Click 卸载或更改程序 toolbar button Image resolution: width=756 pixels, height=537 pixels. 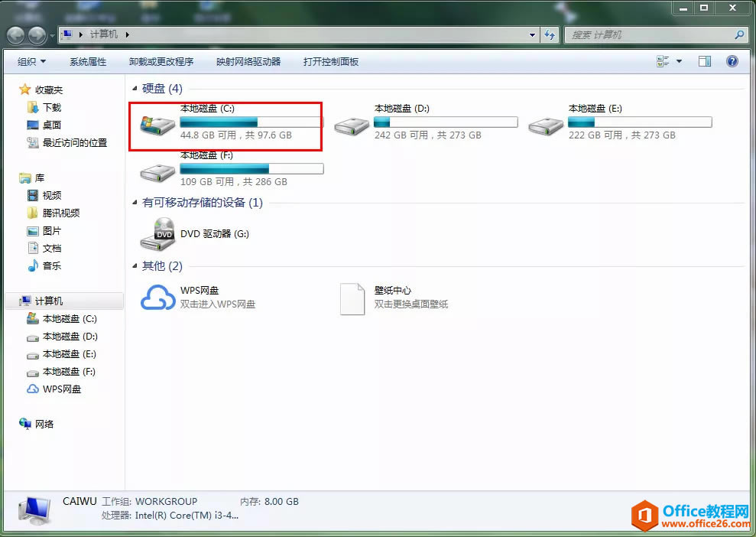161,62
